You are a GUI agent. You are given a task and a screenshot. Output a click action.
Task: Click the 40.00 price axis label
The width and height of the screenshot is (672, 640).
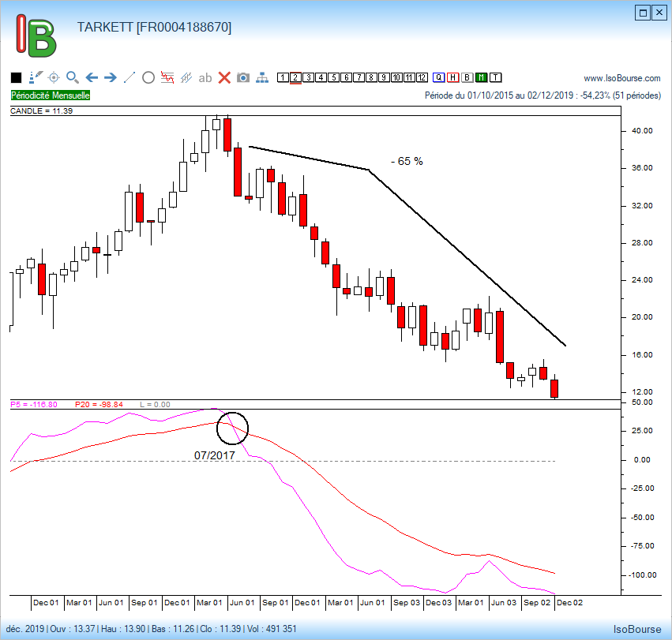642,131
